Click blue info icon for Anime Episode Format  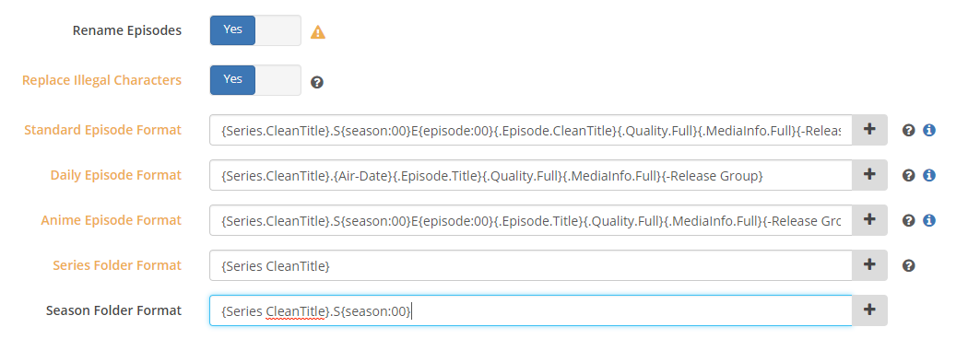tap(928, 220)
